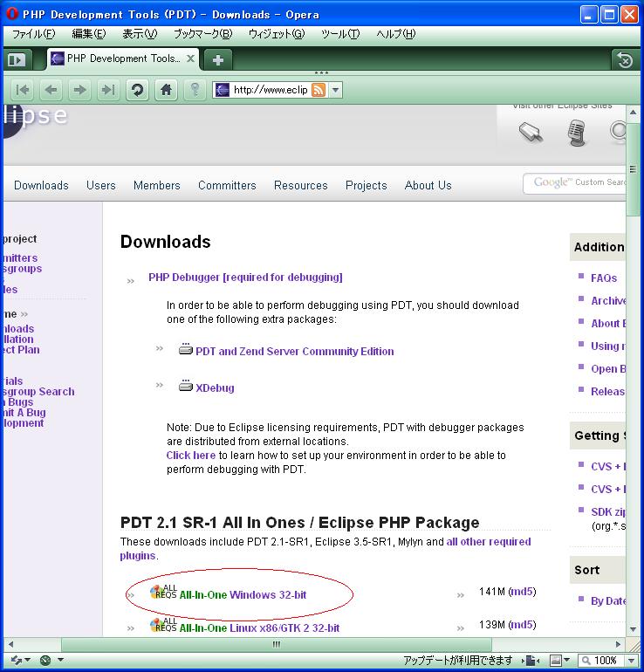Open the ヘルプ(H) menu
Image resolution: width=644 pixels, height=672 pixels.
pyautogui.click(x=396, y=34)
